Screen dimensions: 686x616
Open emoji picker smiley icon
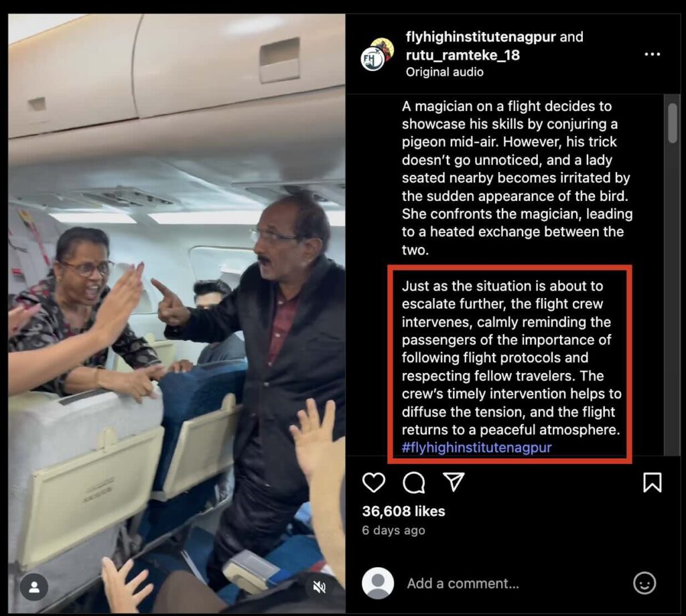pos(644,583)
